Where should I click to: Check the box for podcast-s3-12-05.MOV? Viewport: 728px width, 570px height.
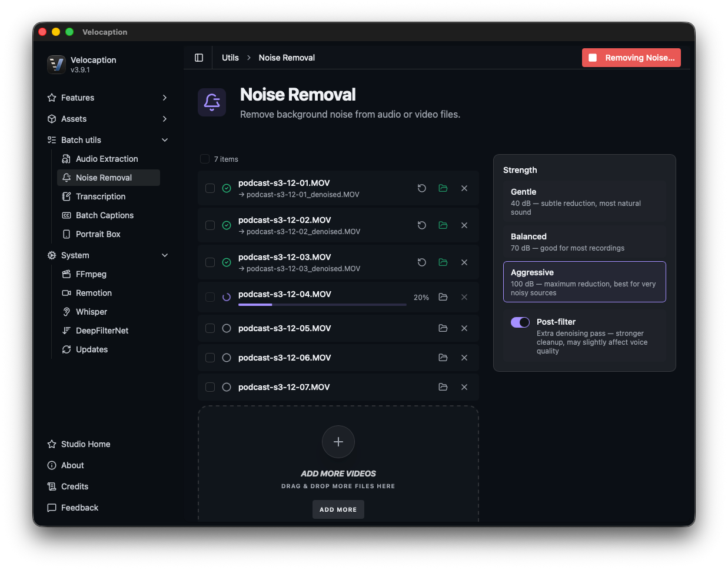pyautogui.click(x=210, y=328)
